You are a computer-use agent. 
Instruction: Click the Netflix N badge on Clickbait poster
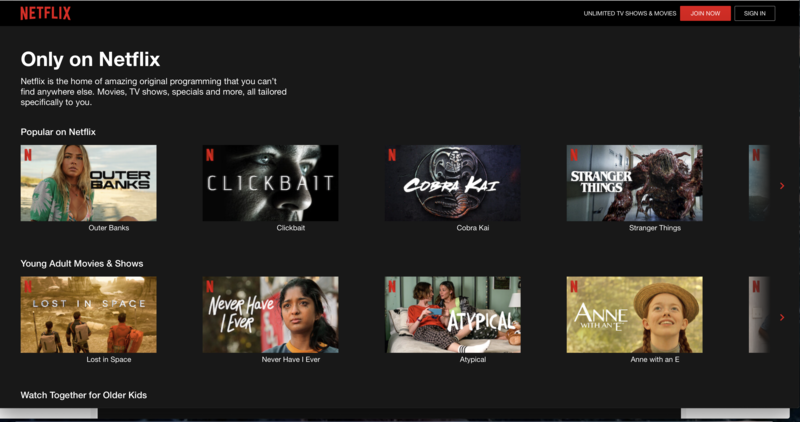pos(210,155)
